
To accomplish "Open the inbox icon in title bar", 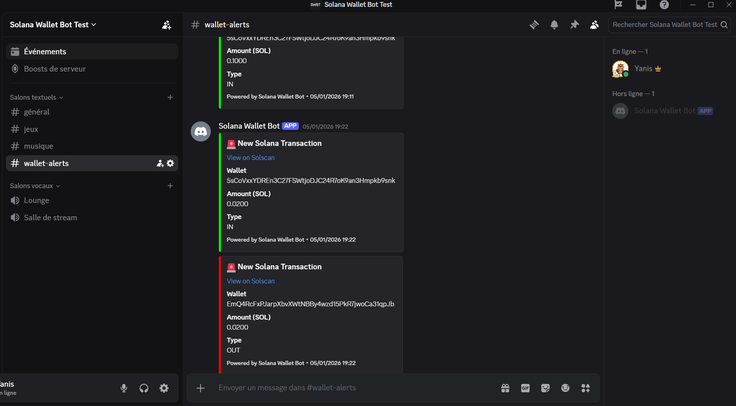I will 641,5.
